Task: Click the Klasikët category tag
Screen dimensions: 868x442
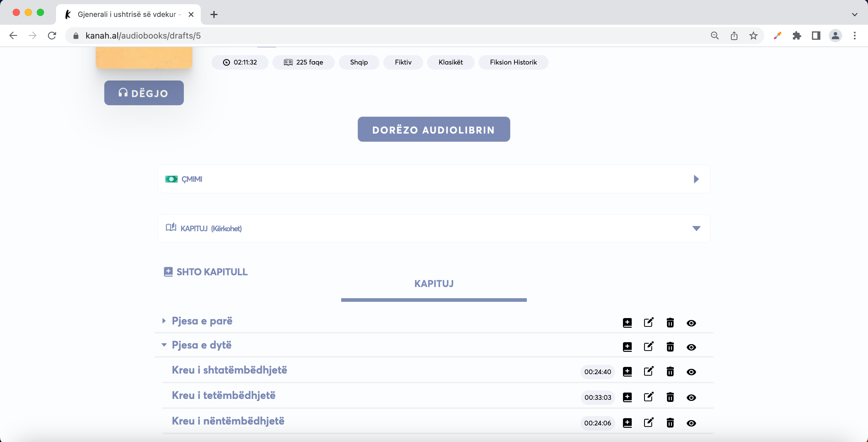Action: [x=451, y=62]
